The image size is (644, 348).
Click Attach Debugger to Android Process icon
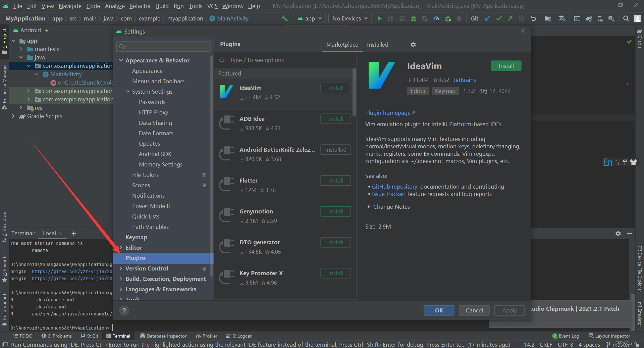pos(448,18)
